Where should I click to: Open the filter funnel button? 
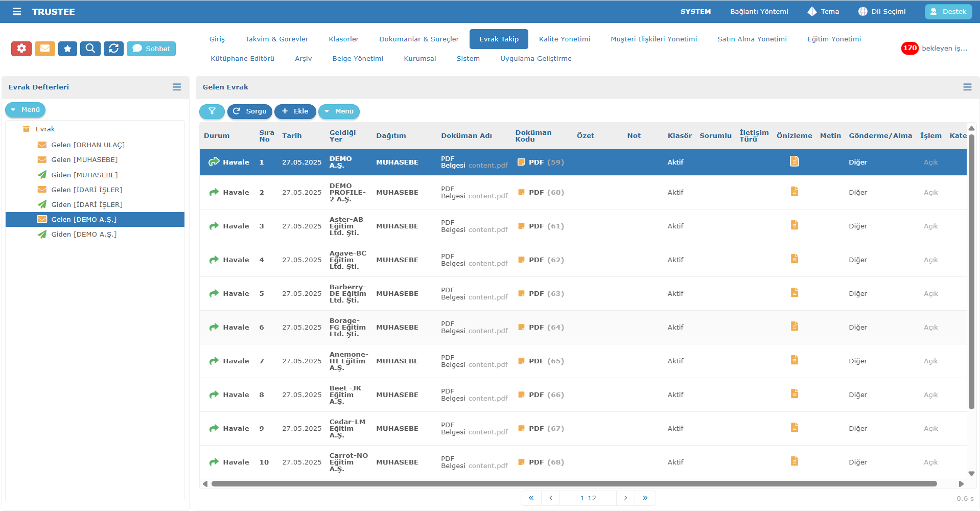[x=212, y=111]
